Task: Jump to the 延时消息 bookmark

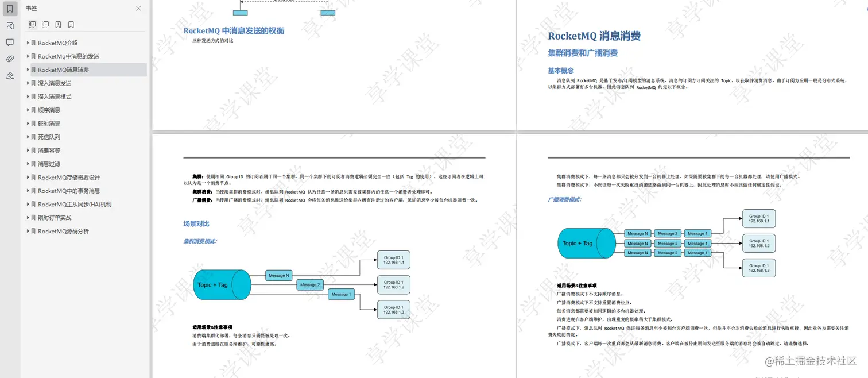Action: pos(49,124)
